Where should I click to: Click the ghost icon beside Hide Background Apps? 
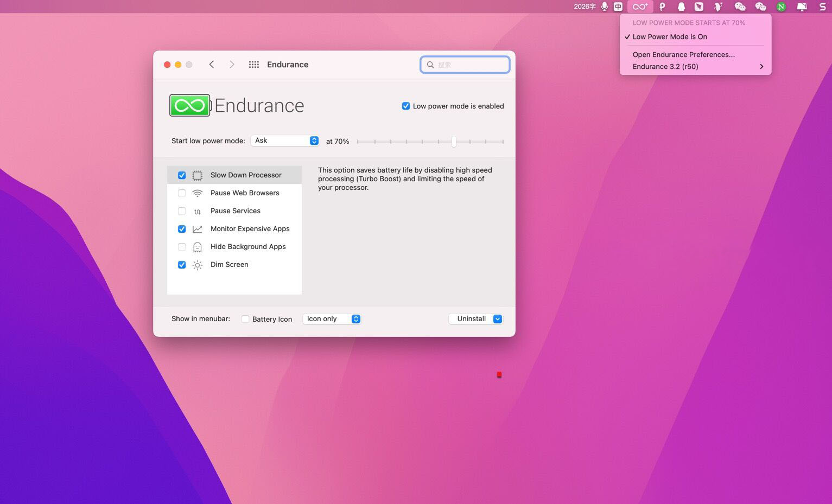click(198, 247)
